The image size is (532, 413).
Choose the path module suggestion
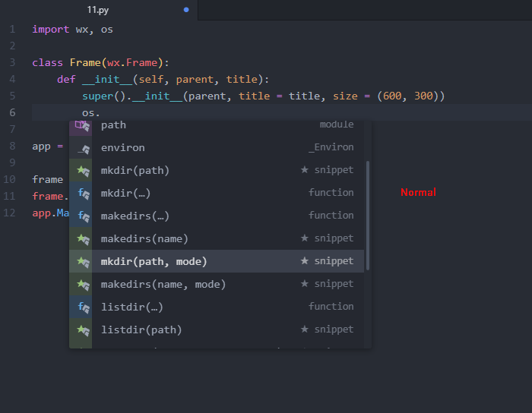click(217, 128)
